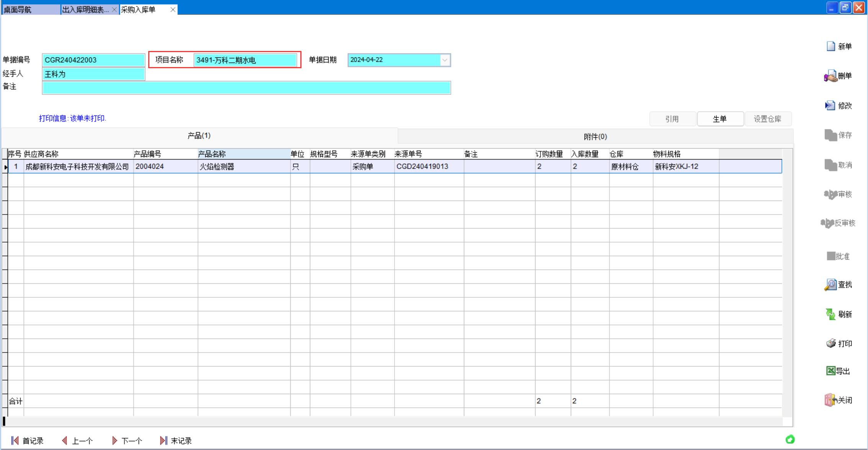This screenshot has width=868, height=450.
Task: Switch to the 附件(0) tab
Action: 595,136
